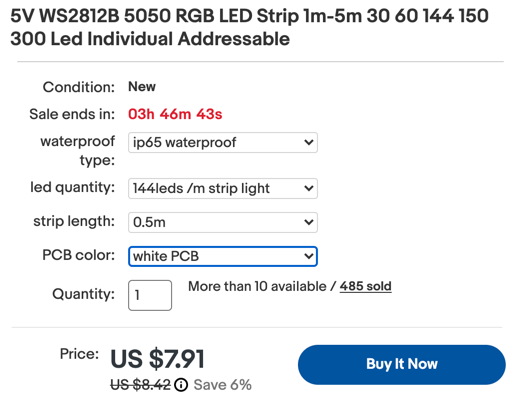The height and width of the screenshot is (393, 510).
Task: Click the Quantity input field
Action: coord(150,295)
